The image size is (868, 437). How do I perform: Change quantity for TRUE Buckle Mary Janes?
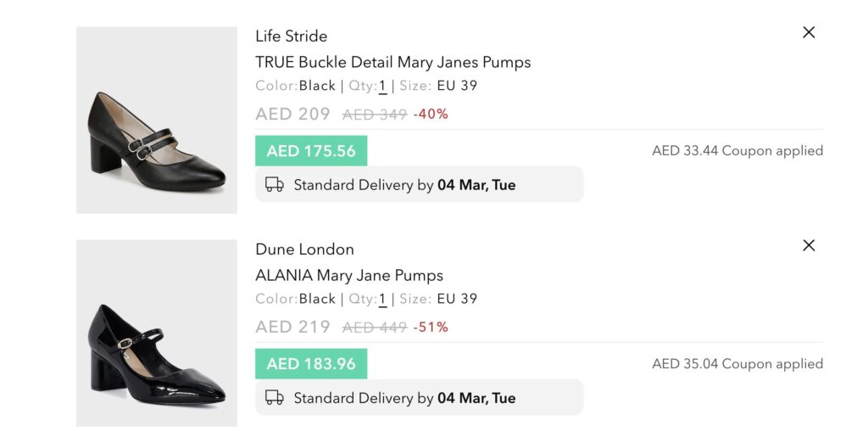[382, 87]
